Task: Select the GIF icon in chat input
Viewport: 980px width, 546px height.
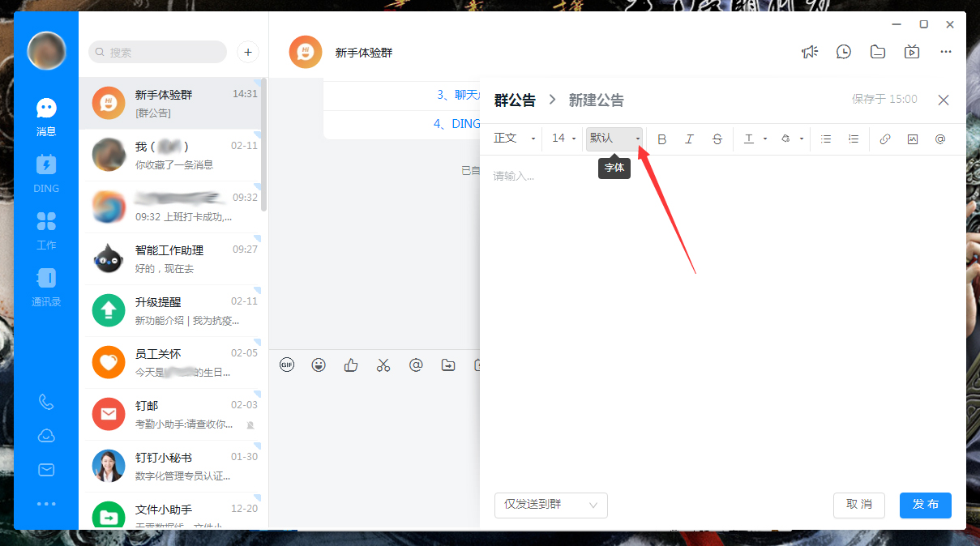Action: click(x=287, y=365)
